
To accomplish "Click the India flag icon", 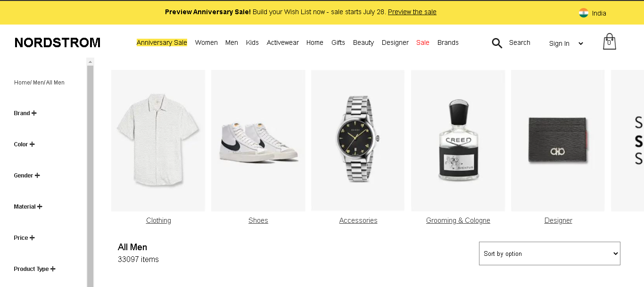I will point(584,13).
